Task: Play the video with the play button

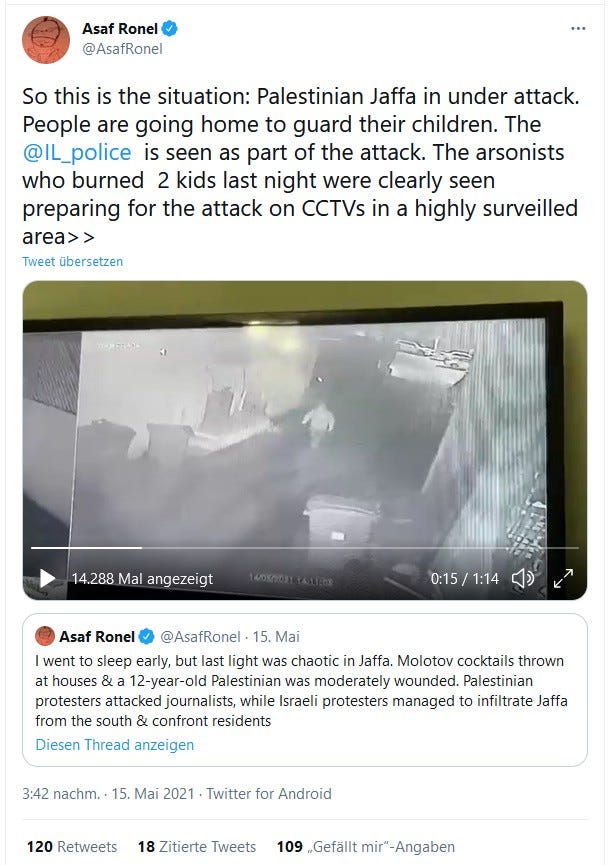Action: (47, 578)
